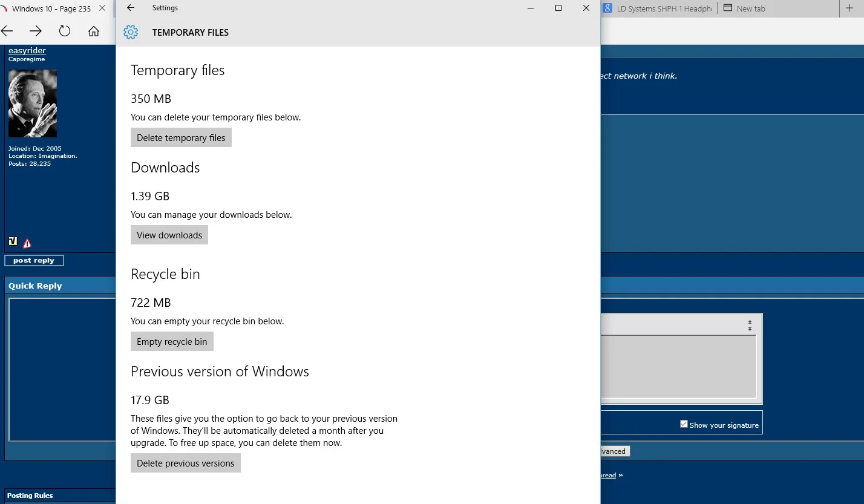Click inside the Quick Reply message box
Screen dimensions: 864x504
click(x=62, y=370)
